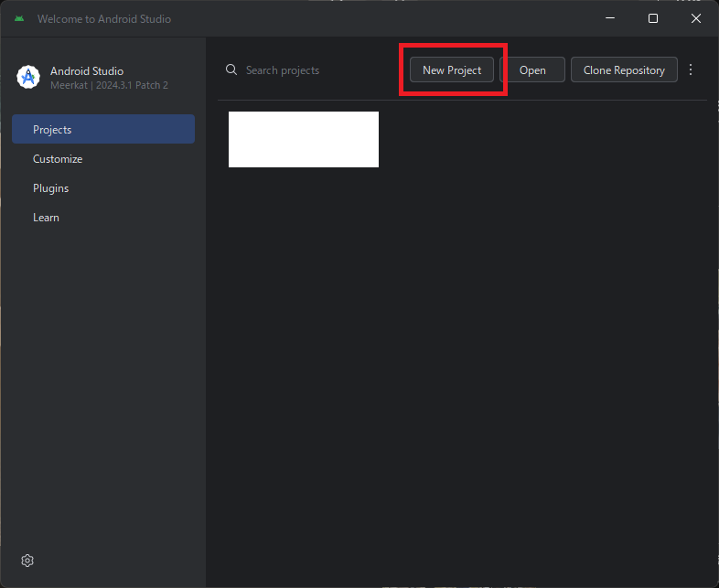Go to the Learn section
The width and height of the screenshot is (719, 588).
[x=46, y=218]
